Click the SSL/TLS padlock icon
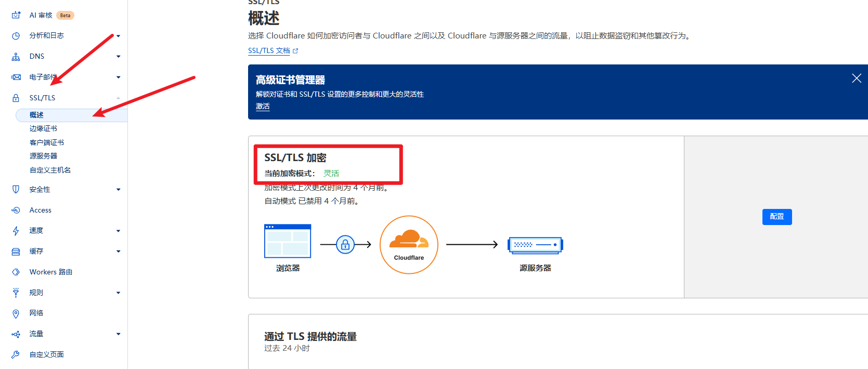 pos(16,98)
